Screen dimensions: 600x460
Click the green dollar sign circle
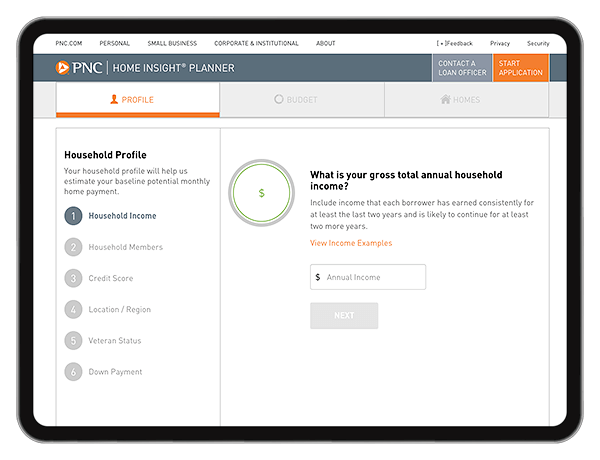(x=262, y=193)
